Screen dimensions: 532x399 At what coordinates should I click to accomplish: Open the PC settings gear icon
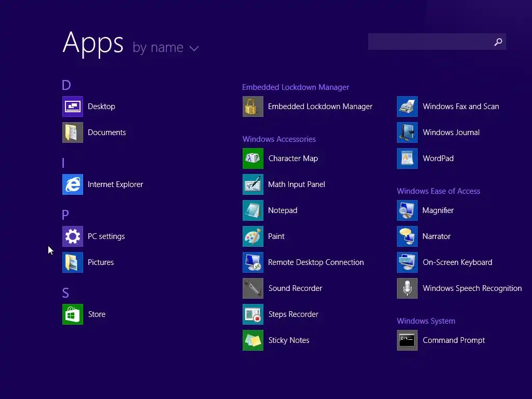click(x=73, y=236)
